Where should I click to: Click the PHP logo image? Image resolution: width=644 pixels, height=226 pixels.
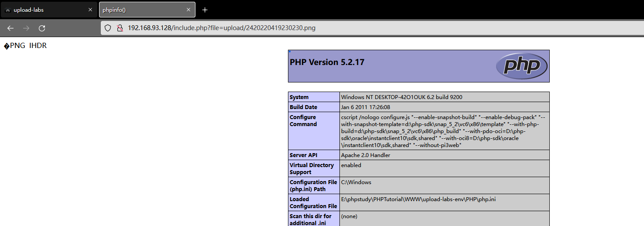(521, 66)
